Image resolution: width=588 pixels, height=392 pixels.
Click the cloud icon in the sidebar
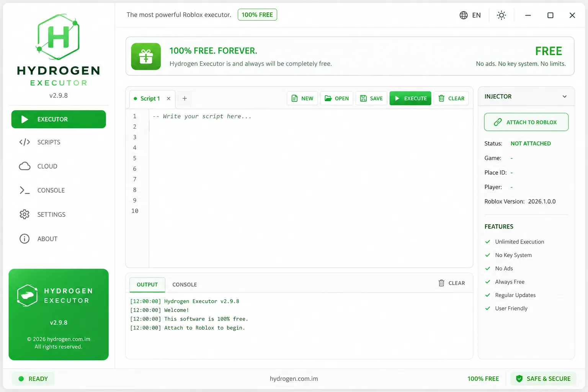24,166
